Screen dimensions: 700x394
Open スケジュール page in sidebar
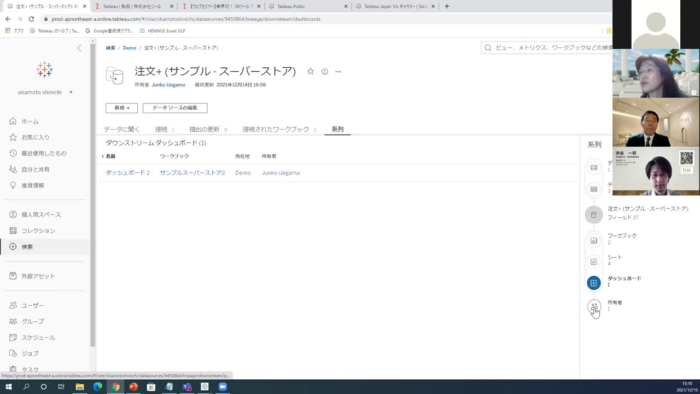tap(38, 338)
